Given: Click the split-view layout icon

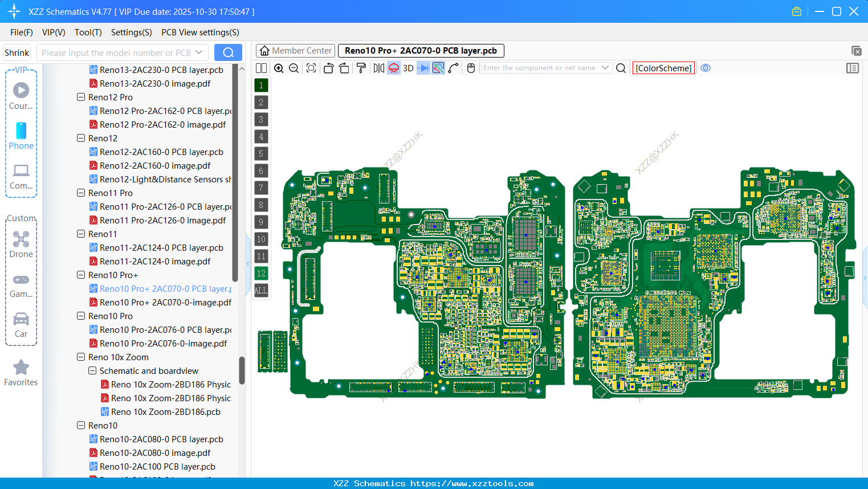Looking at the screenshot, I should [261, 68].
